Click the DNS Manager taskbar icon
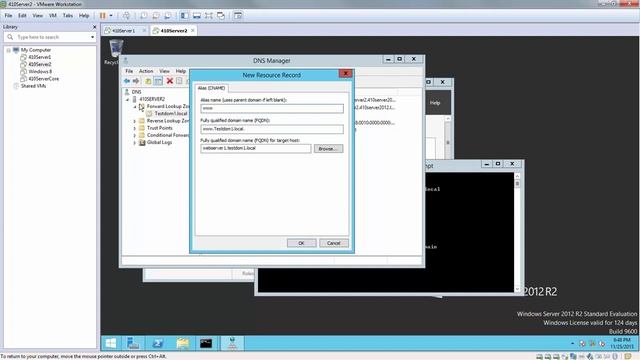Image resolution: width=640 pixels, height=360 pixels. pos(232,343)
